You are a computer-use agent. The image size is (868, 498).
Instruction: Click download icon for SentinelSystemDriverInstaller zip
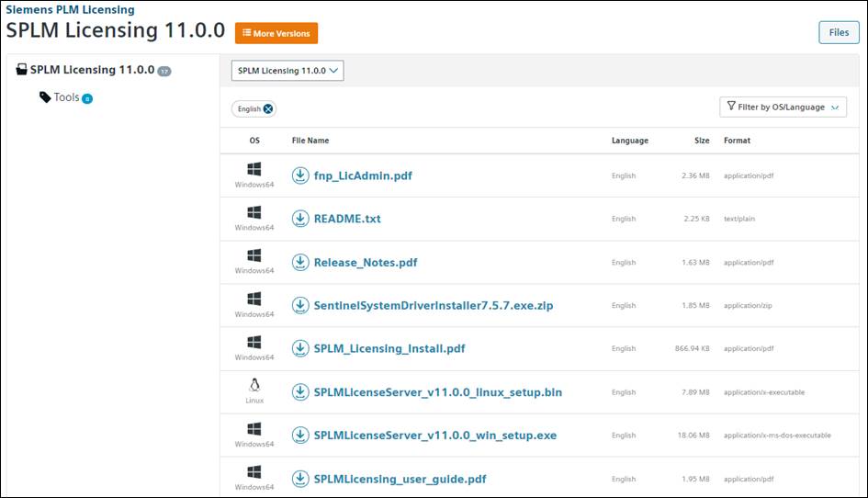pyautogui.click(x=300, y=305)
